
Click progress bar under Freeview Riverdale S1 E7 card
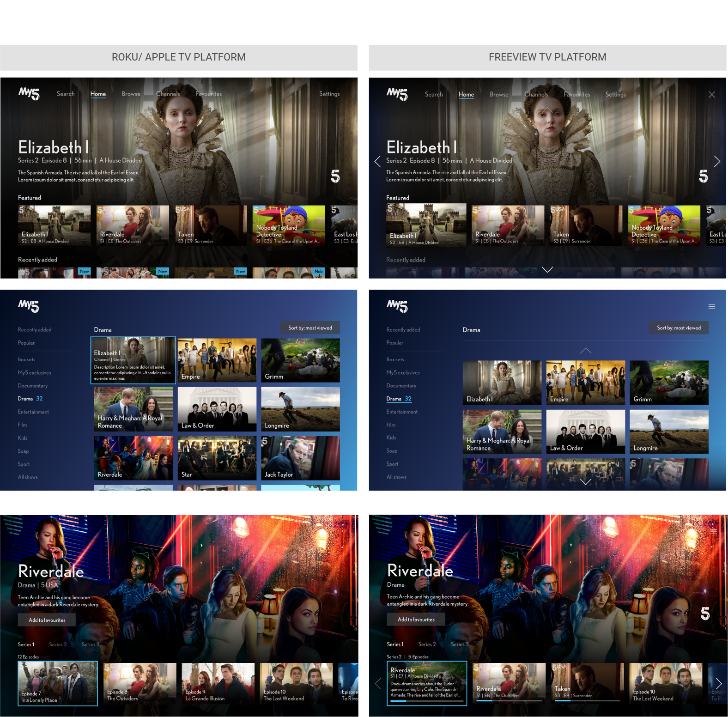[x=427, y=701]
